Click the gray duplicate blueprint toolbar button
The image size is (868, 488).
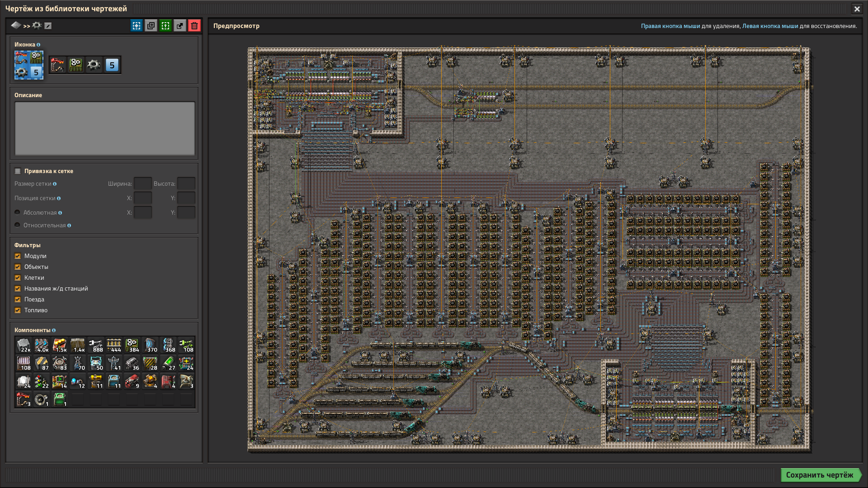[151, 26]
